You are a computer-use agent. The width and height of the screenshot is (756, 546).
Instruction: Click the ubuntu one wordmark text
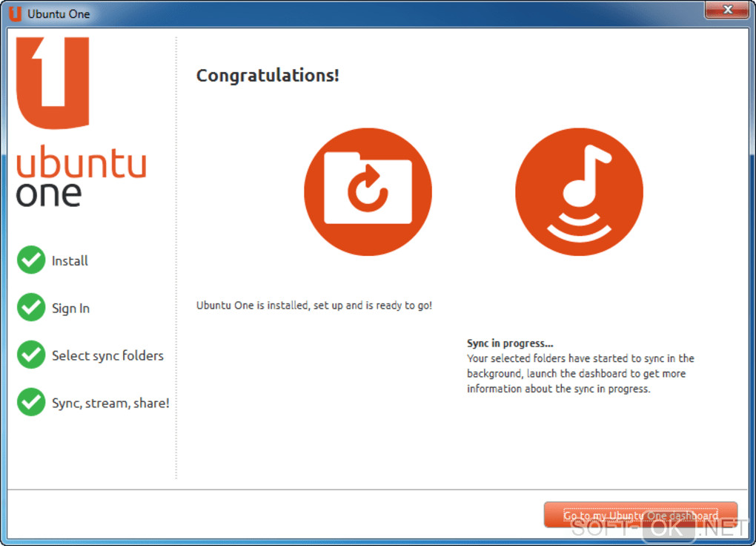pyautogui.click(x=81, y=176)
